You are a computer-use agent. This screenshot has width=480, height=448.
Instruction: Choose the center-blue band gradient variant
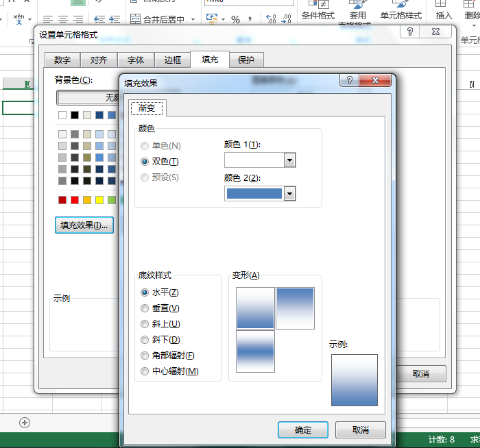tap(255, 351)
